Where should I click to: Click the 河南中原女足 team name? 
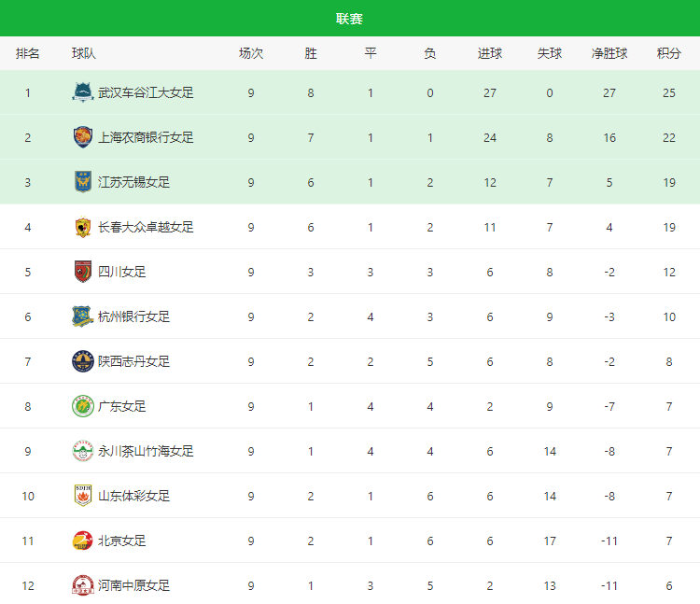pos(133,585)
